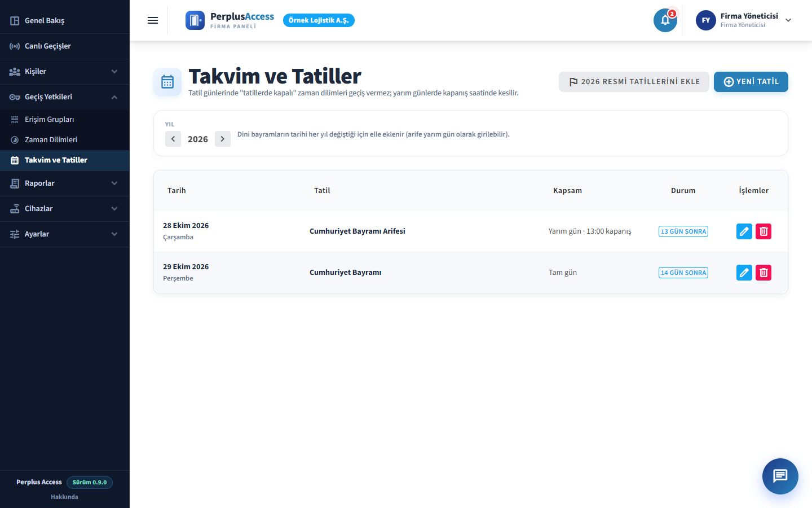Toggle the hamburger menu icon
Screen dimensions: 812x508
[x=153, y=20]
